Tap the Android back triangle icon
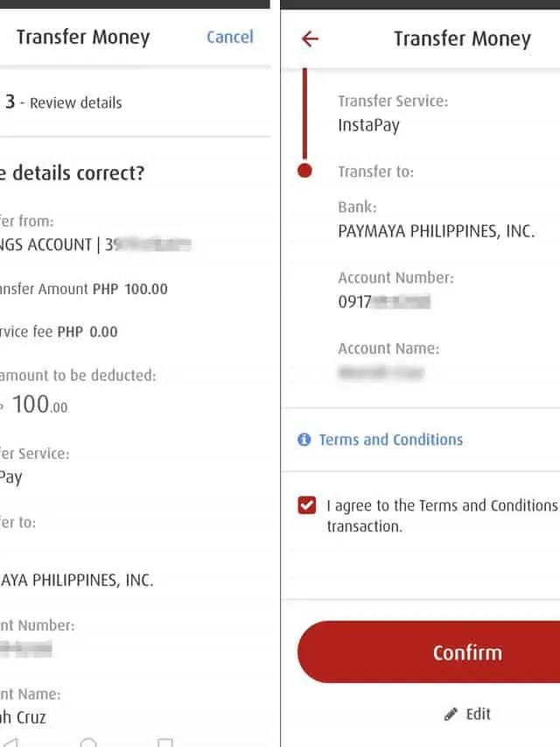Screen dimensions: 560x747 [12, 743]
